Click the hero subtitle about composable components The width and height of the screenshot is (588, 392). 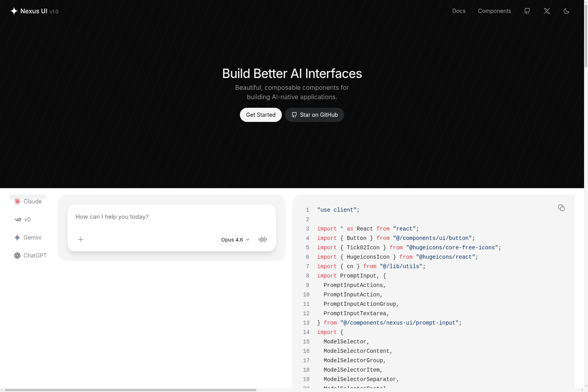tap(292, 92)
